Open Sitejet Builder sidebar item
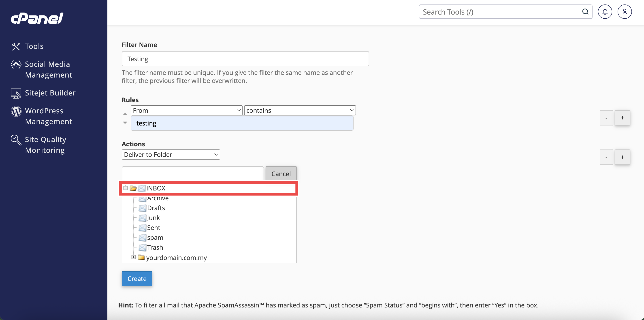This screenshot has width=644, height=320. [x=50, y=93]
